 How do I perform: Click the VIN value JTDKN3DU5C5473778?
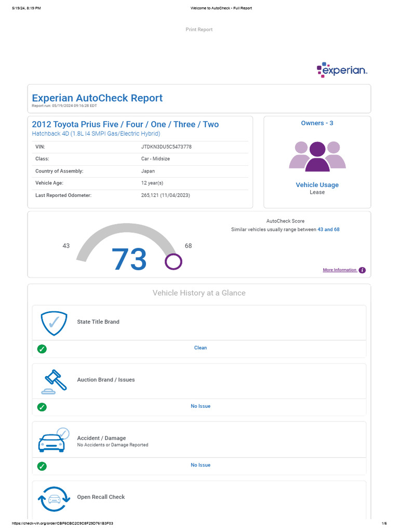[166, 147]
